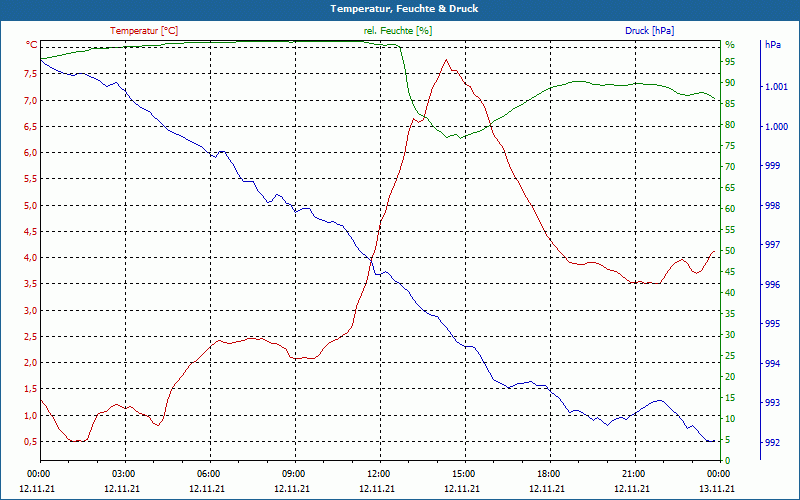Click the '998' pressure axis value
Viewport: 800px width, 500px height.
773,206
